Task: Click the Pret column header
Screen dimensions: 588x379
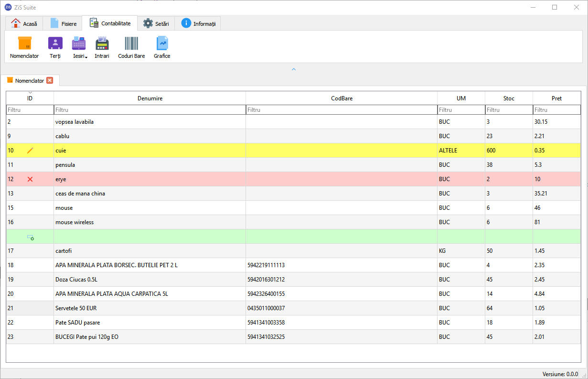Action: pyautogui.click(x=556, y=98)
